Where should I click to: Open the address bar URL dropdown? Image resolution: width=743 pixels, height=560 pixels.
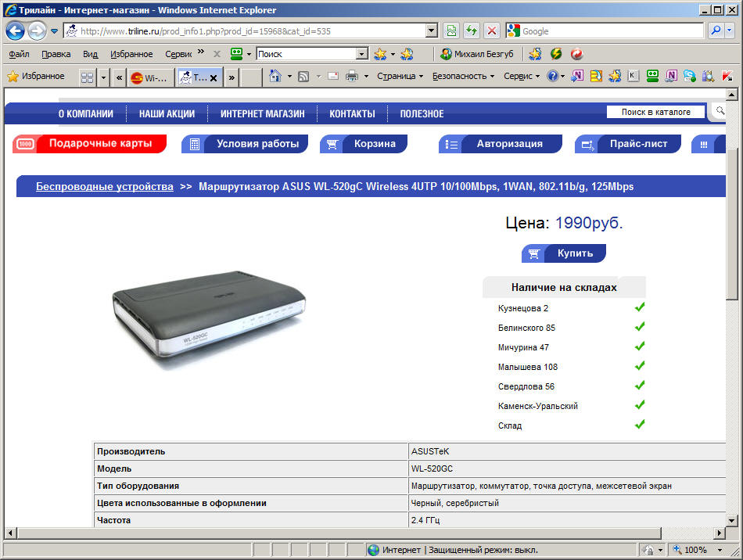[431, 31]
